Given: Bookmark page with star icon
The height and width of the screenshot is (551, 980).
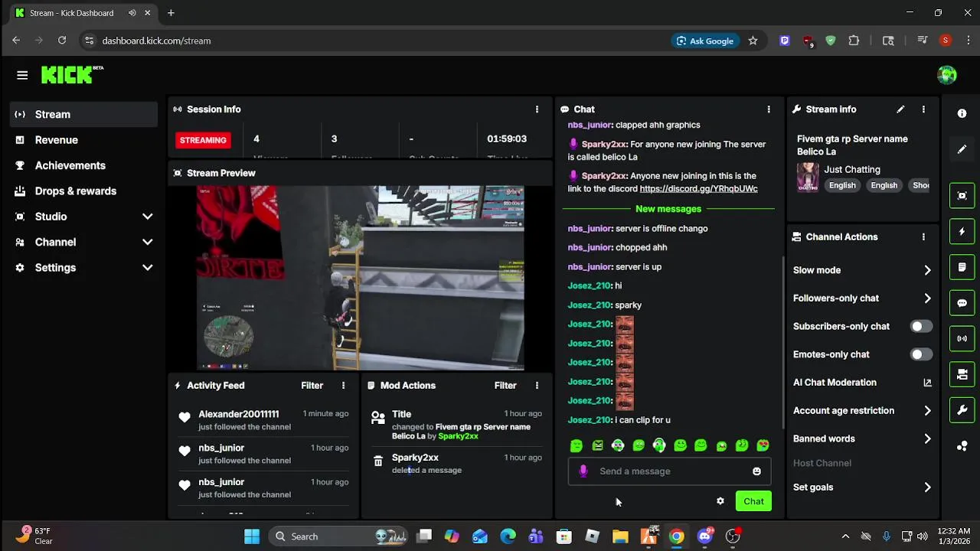Looking at the screenshot, I should [x=753, y=41].
